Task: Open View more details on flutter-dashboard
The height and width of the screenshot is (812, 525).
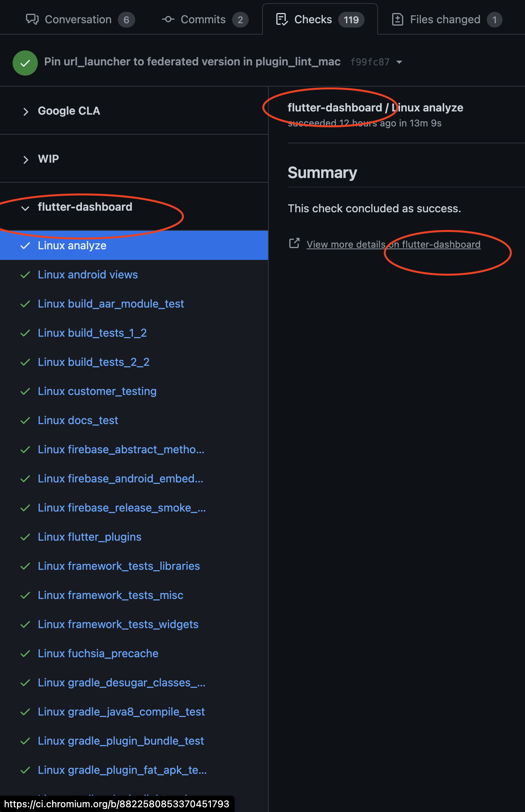Action: 393,244
